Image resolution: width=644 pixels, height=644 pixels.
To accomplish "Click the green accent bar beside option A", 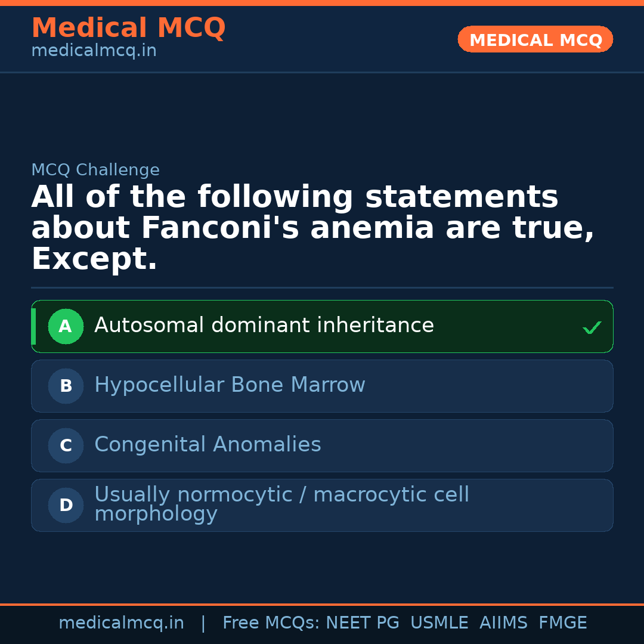I will click(33, 327).
